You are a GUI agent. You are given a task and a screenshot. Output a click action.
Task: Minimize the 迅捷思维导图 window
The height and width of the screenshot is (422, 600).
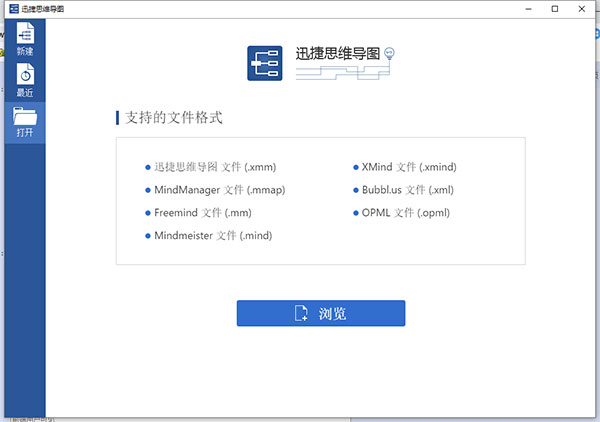(528, 9)
